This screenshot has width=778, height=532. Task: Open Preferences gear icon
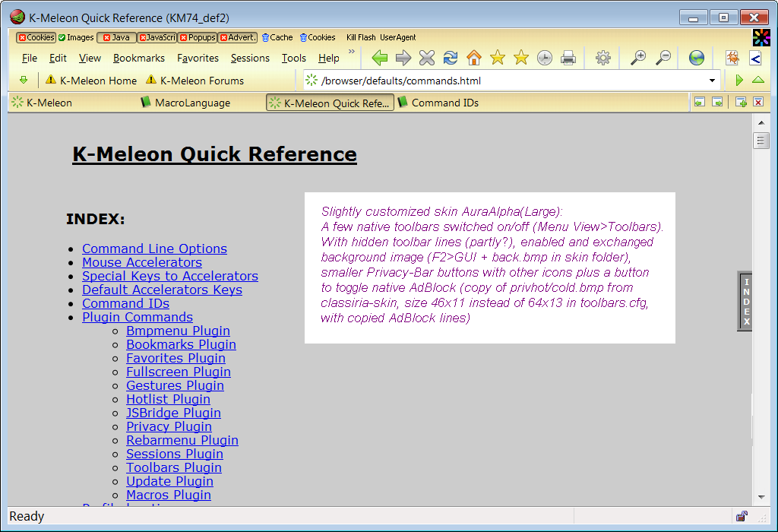[x=602, y=58]
